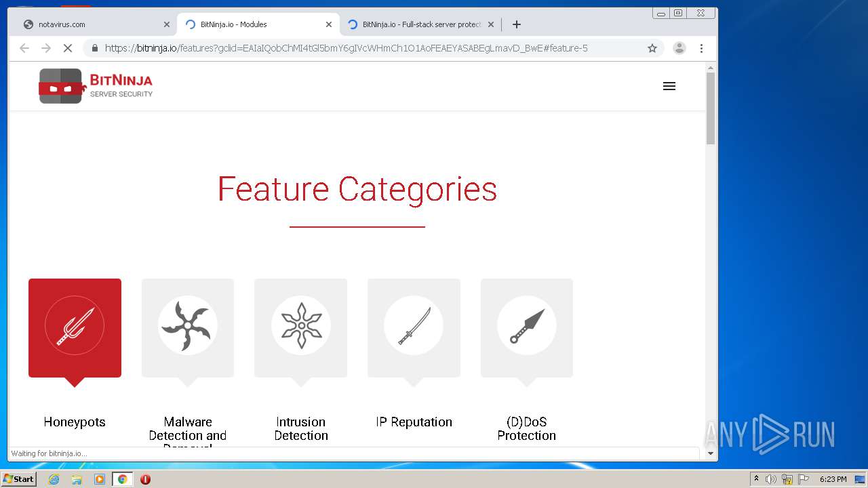Select the Chrome taskbar button
Screen dimensions: 868x488
(x=122, y=479)
